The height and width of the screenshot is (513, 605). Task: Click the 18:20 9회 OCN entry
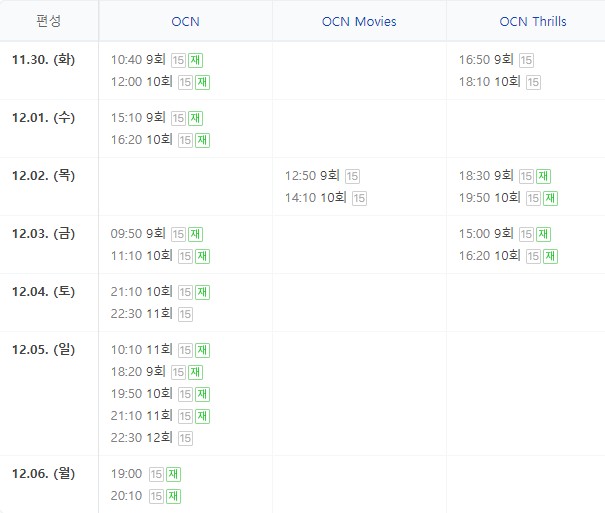pos(138,372)
